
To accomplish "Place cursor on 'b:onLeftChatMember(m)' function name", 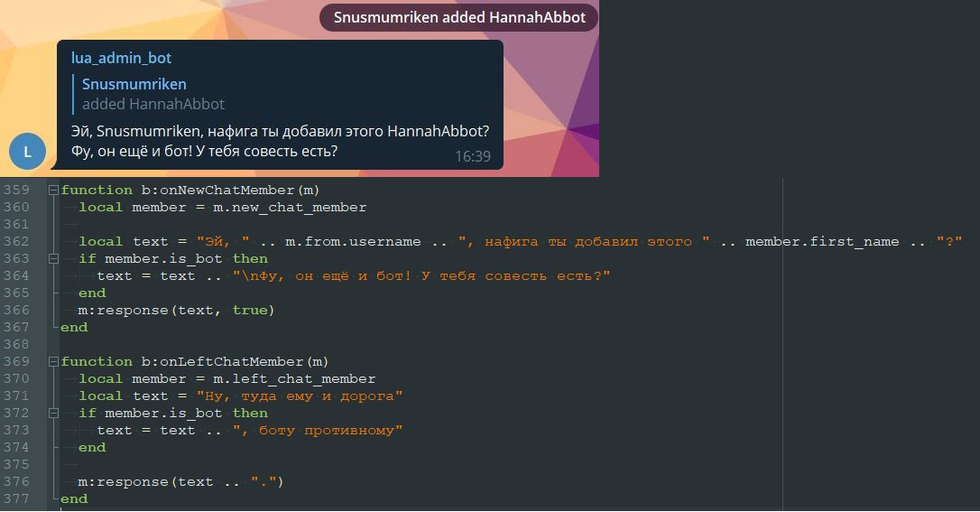I will pyautogui.click(x=235, y=361).
